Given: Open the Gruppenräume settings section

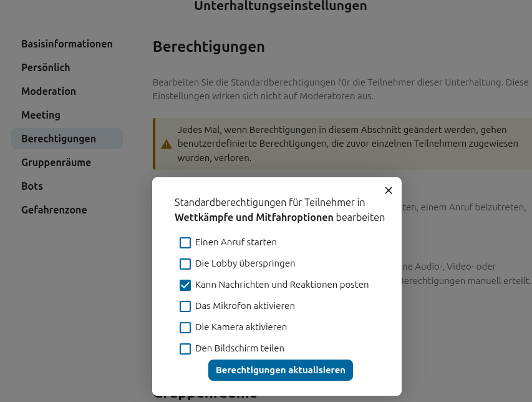Looking at the screenshot, I should tap(56, 163).
